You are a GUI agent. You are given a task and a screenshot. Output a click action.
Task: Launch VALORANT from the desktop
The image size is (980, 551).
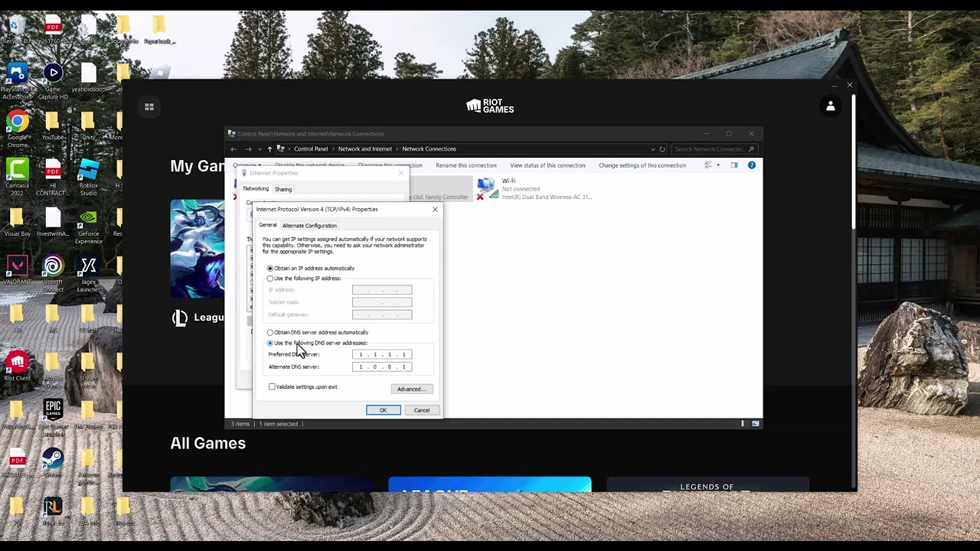click(x=17, y=271)
